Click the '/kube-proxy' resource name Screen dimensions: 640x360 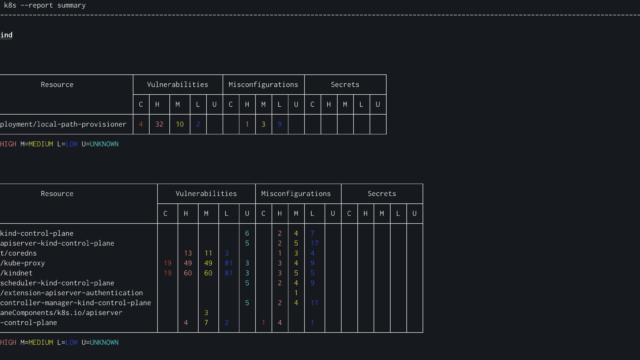point(22,263)
